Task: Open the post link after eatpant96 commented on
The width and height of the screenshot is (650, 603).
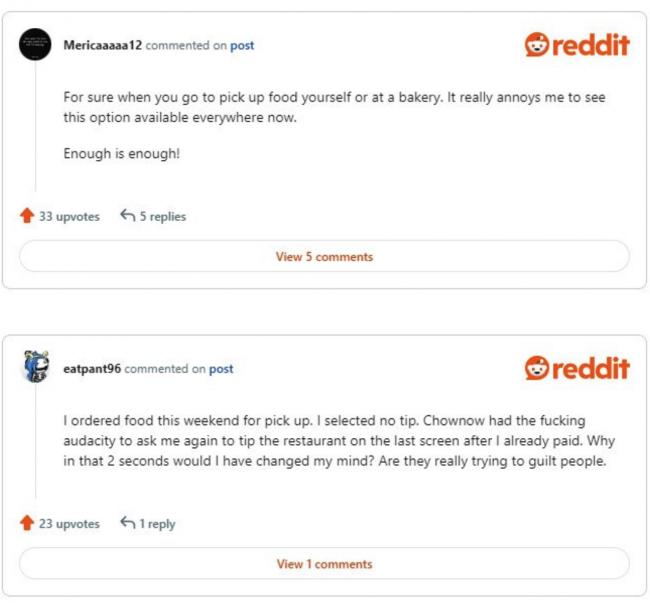Action: [x=221, y=369]
